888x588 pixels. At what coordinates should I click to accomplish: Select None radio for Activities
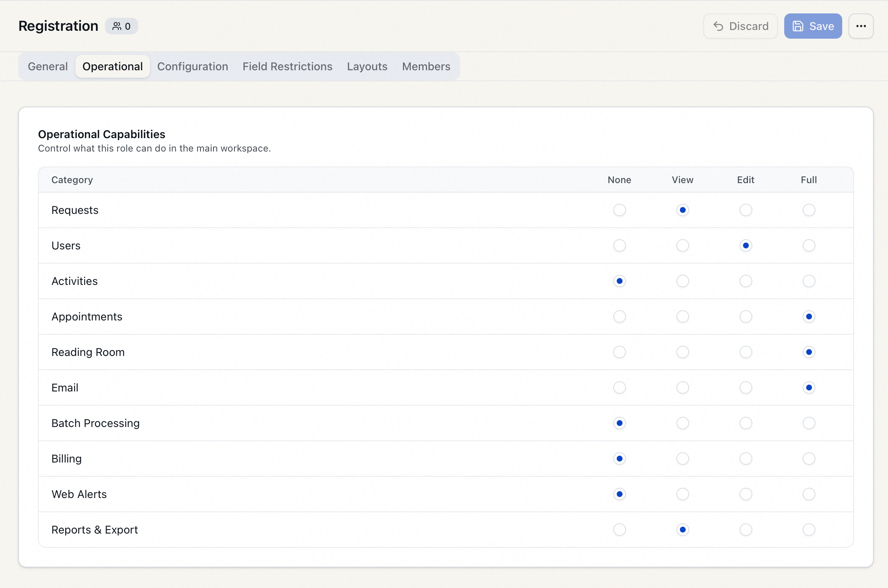(x=620, y=281)
